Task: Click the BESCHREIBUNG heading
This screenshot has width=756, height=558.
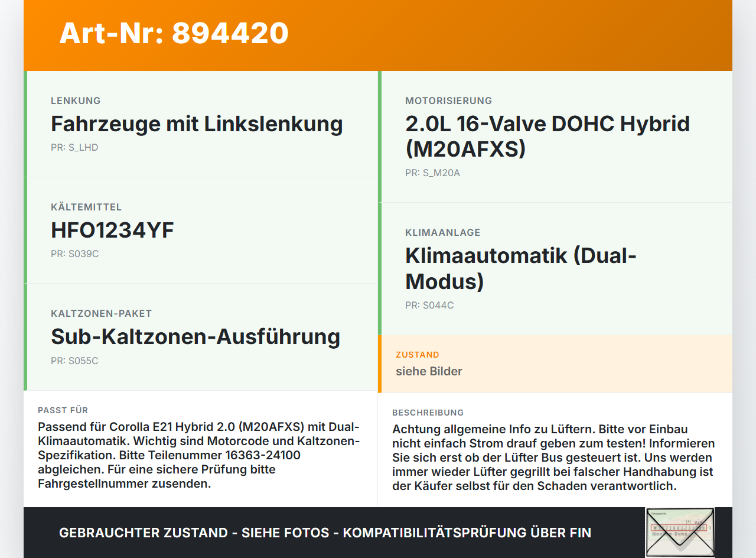Action: (428, 413)
